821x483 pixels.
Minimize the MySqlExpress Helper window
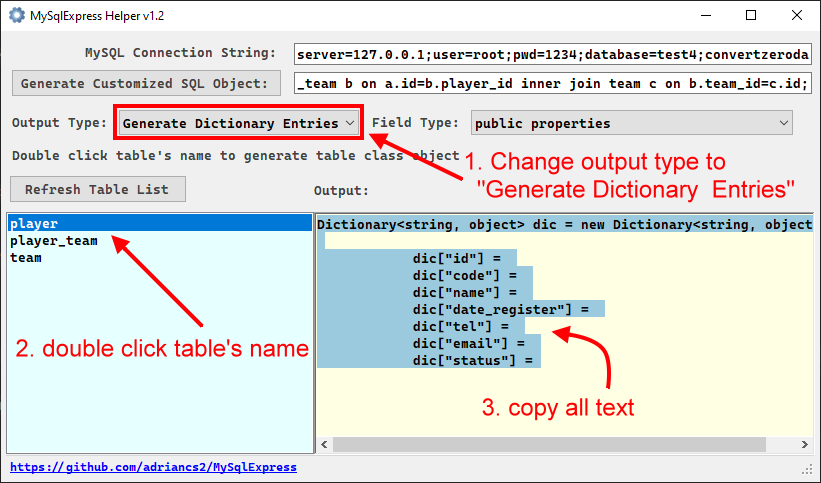pos(706,15)
